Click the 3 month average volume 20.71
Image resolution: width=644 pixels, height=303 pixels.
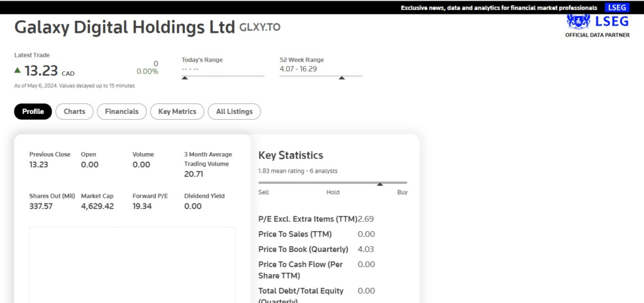tap(194, 174)
